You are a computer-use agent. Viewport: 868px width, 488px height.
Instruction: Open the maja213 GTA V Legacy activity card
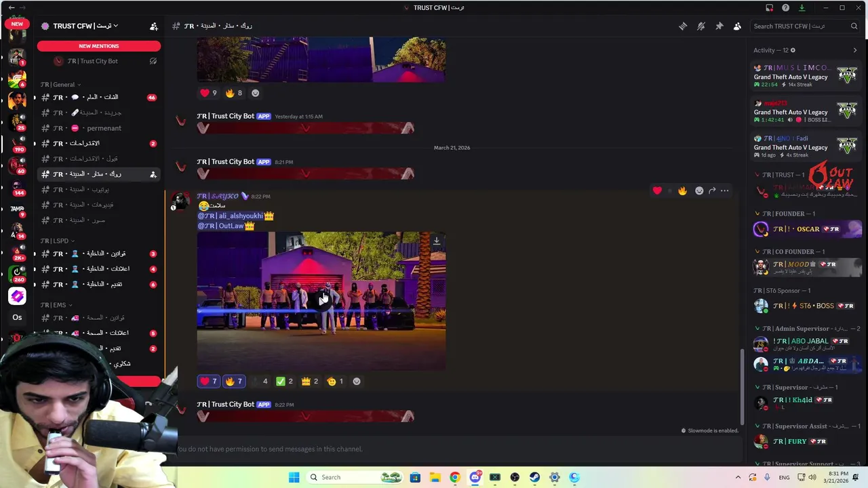806,112
